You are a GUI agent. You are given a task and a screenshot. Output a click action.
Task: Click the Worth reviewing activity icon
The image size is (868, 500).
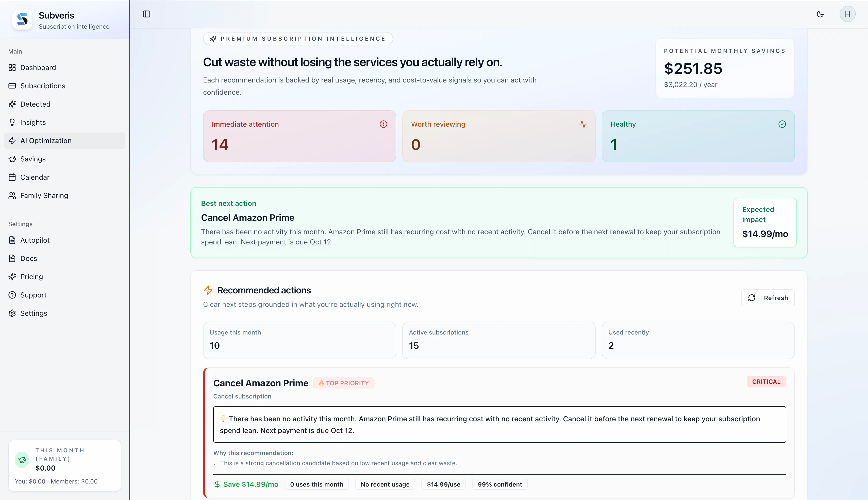pos(583,124)
